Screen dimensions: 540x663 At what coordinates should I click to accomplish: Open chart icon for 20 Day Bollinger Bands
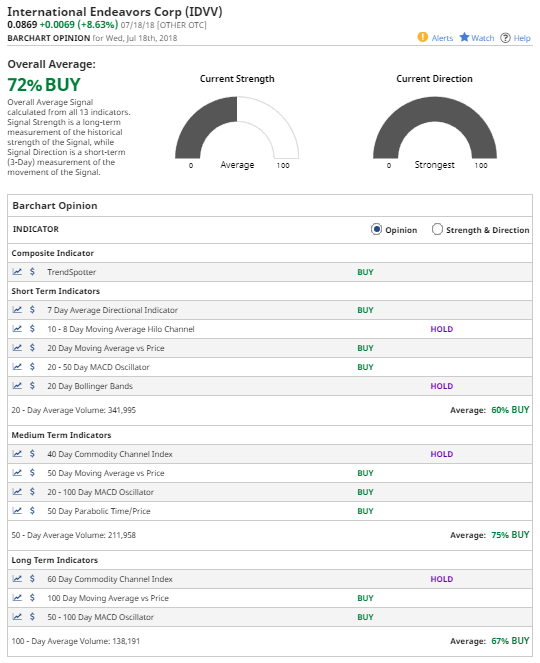pos(17,386)
